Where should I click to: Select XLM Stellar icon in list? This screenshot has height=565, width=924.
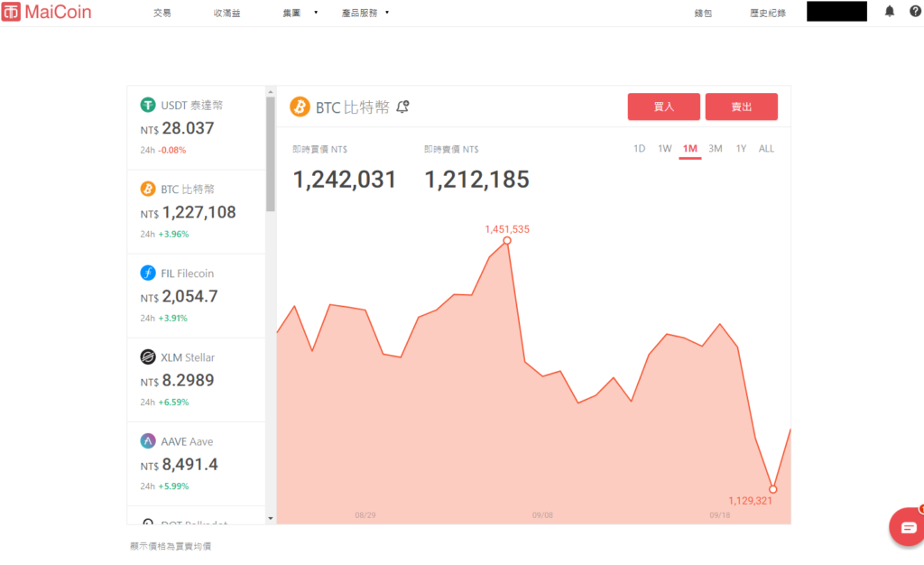pyautogui.click(x=148, y=357)
